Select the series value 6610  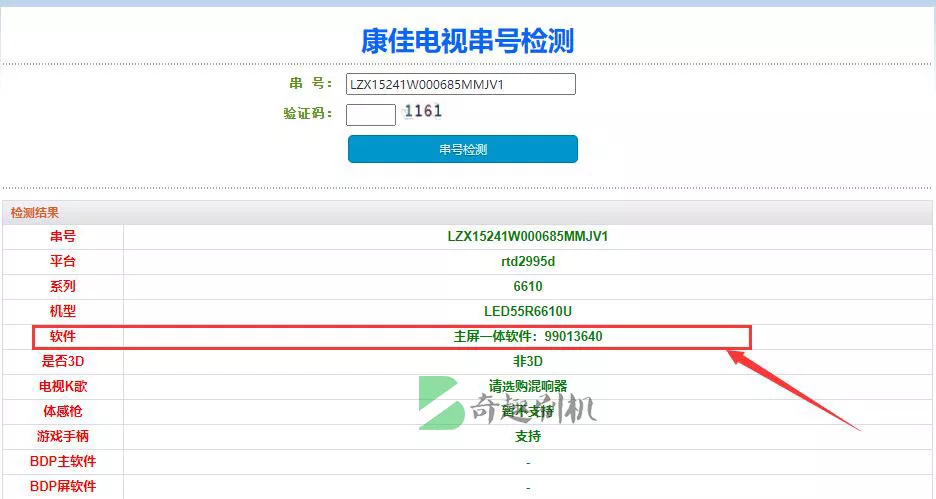click(x=528, y=287)
